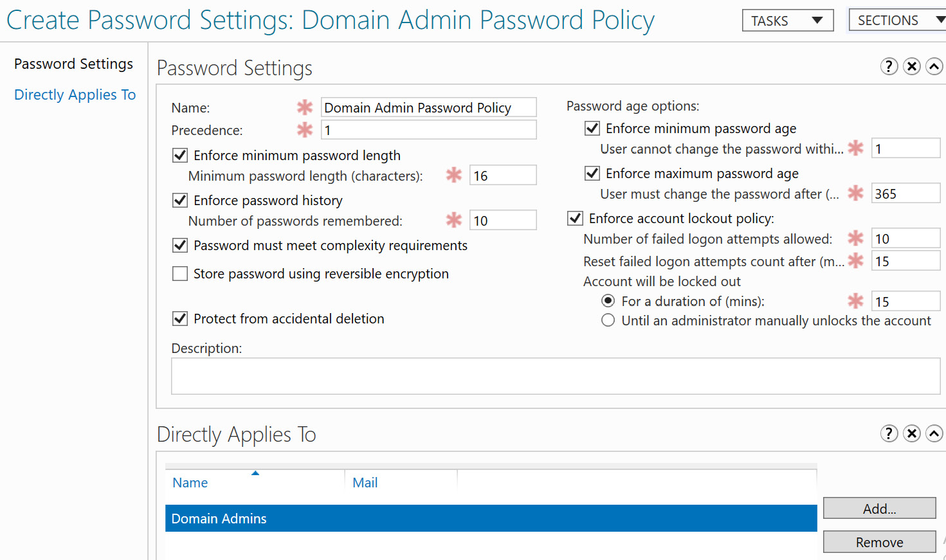Screen dimensions: 946x560
Task: Close the Password Settings section
Action: point(912,66)
